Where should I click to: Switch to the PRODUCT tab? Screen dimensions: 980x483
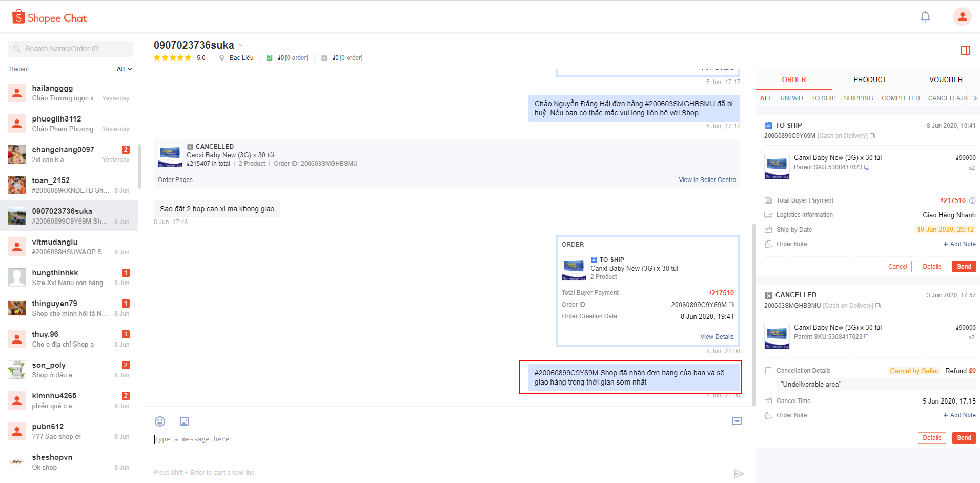tap(870, 79)
